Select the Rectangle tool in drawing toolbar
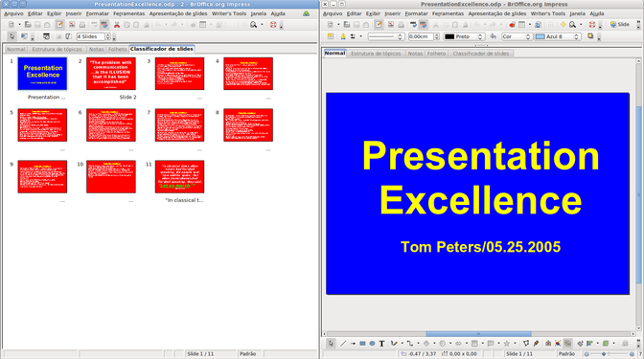The image size is (644, 359). (x=362, y=344)
